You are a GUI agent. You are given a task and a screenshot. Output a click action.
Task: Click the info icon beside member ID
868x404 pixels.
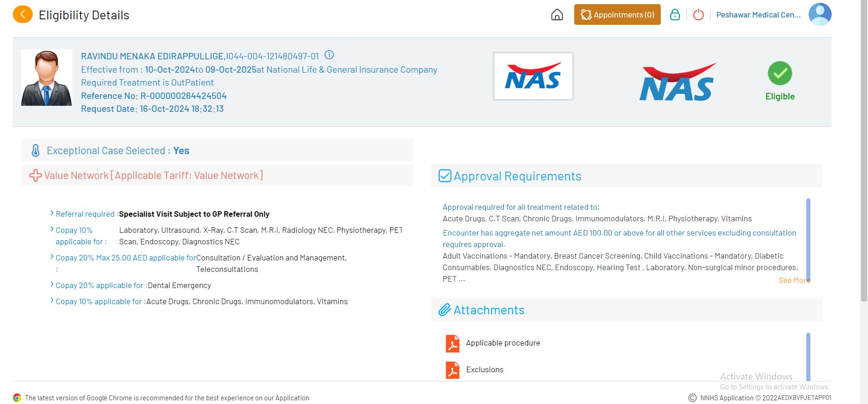(329, 55)
